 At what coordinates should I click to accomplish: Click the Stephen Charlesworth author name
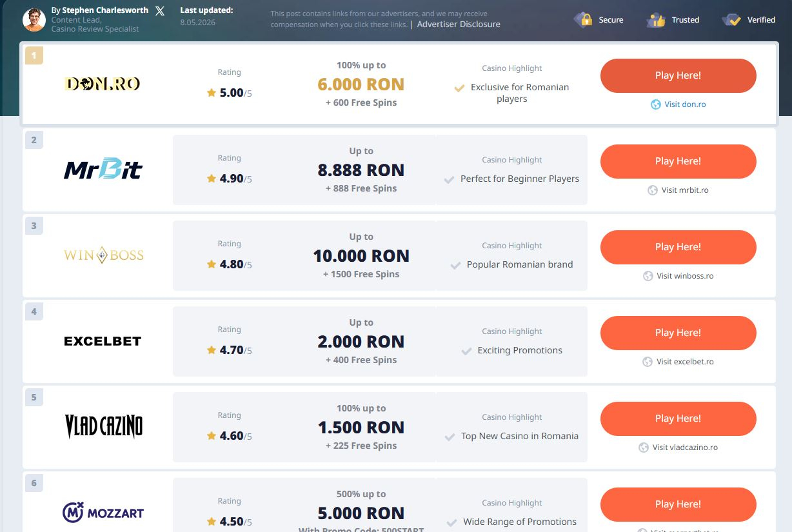point(105,10)
